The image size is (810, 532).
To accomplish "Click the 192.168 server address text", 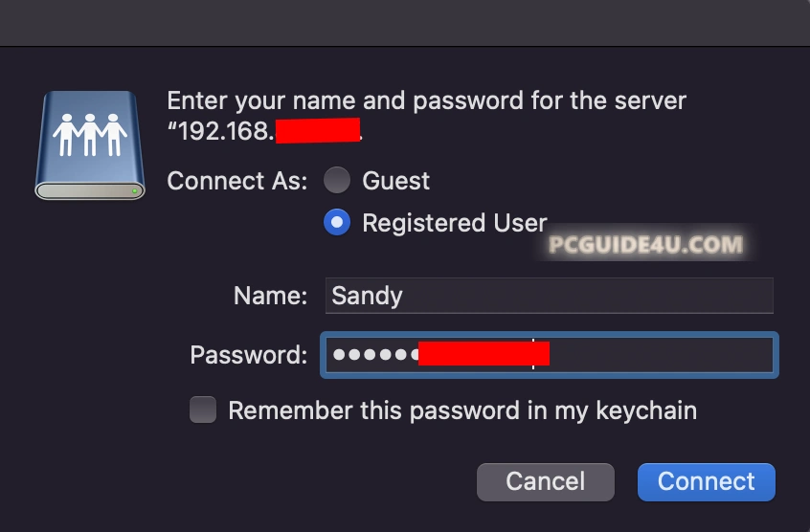I will coord(226,131).
